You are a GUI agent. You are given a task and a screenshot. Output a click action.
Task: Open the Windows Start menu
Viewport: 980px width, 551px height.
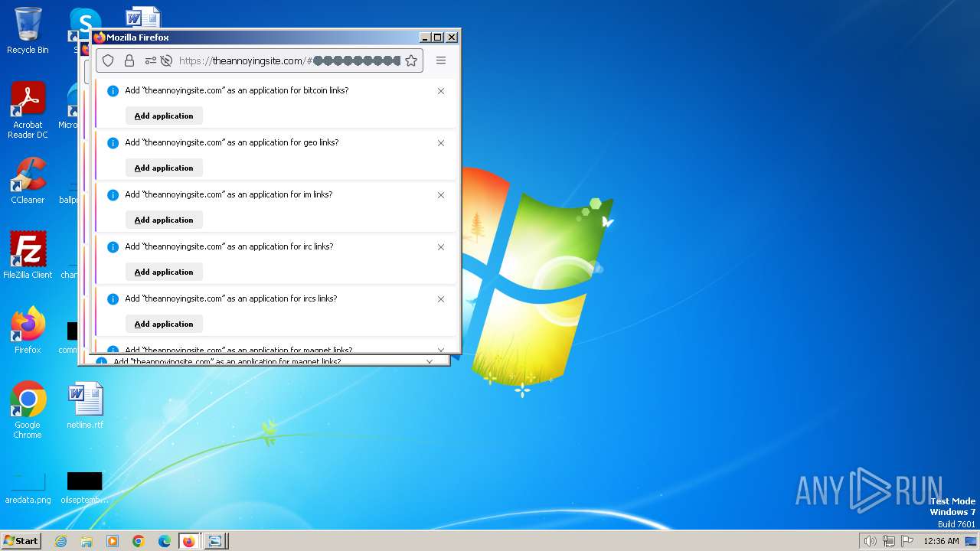pos(21,540)
